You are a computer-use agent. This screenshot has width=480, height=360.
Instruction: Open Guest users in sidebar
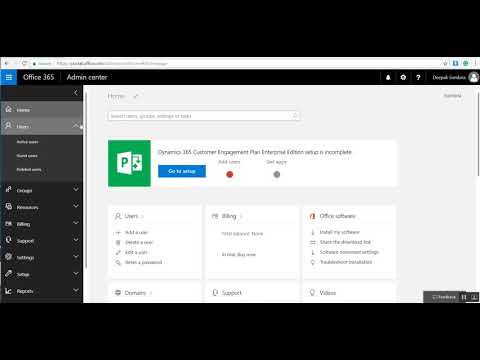(x=27, y=156)
